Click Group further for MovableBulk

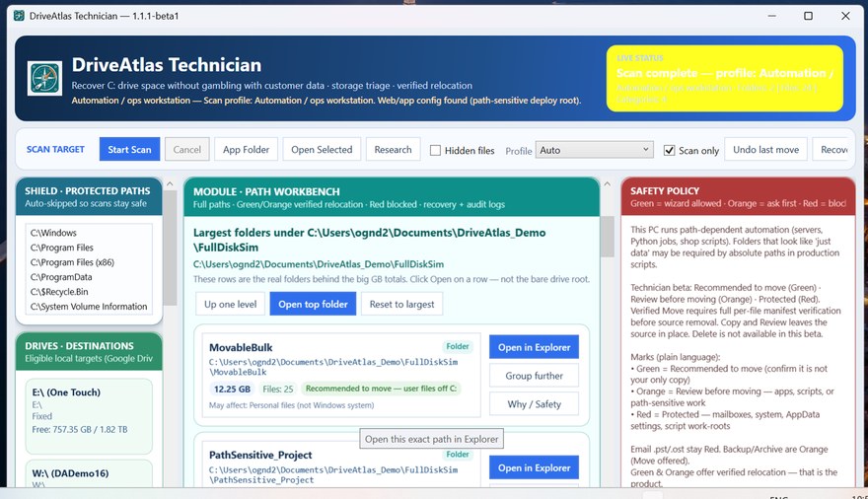click(535, 376)
